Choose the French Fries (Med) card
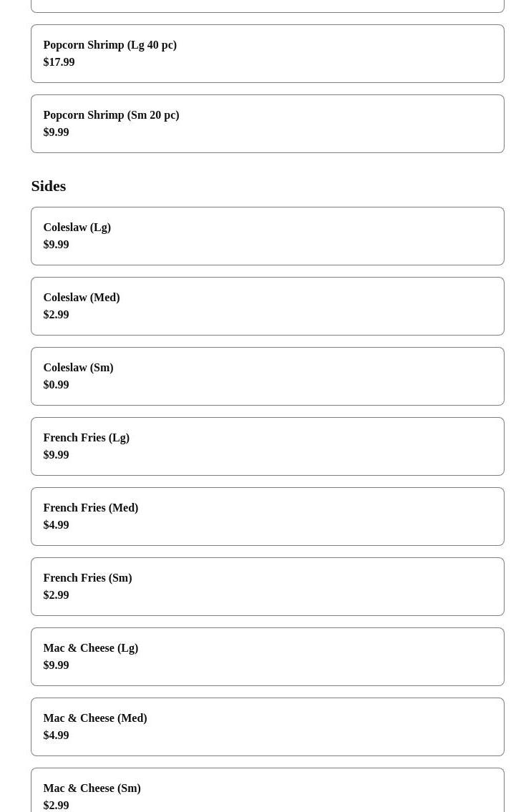Image resolution: width=521 pixels, height=812 pixels. click(267, 517)
